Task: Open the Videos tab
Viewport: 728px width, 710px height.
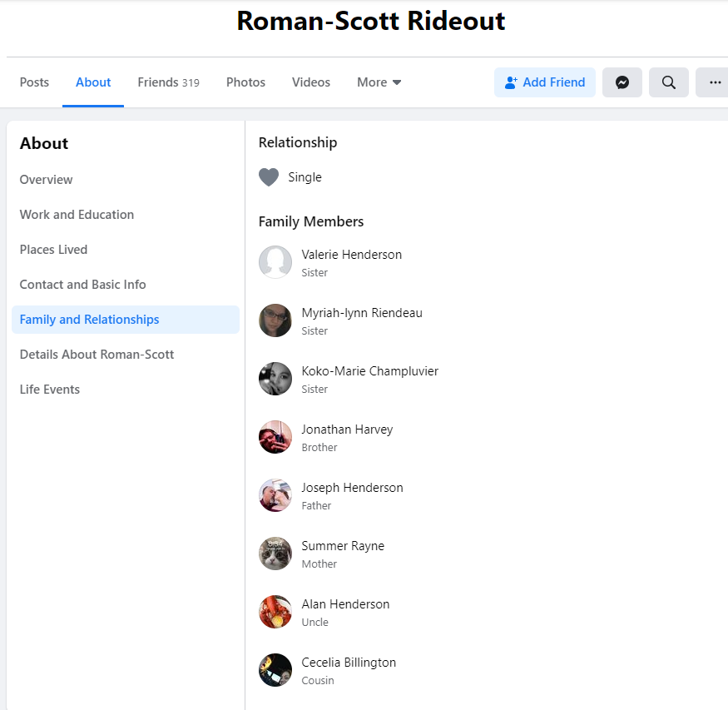Action: tap(311, 82)
